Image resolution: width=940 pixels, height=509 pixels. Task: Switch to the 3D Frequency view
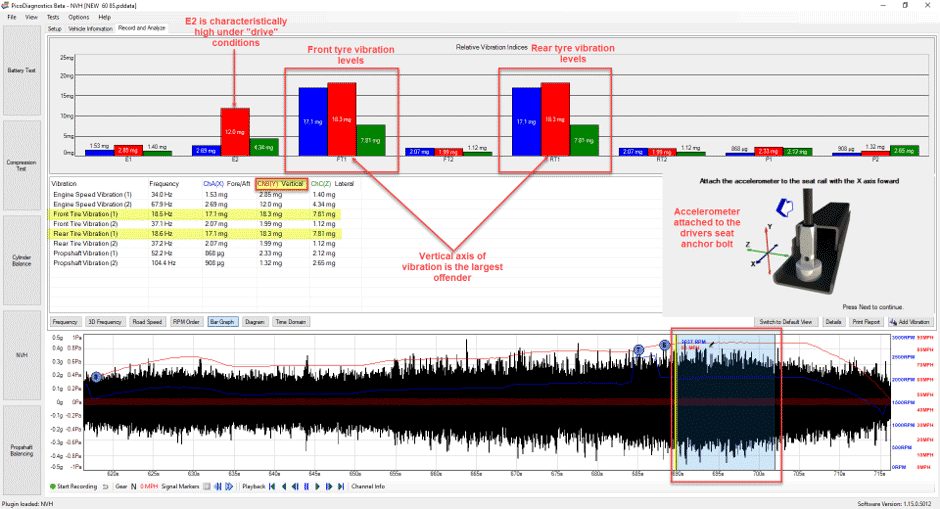tap(105, 322)
